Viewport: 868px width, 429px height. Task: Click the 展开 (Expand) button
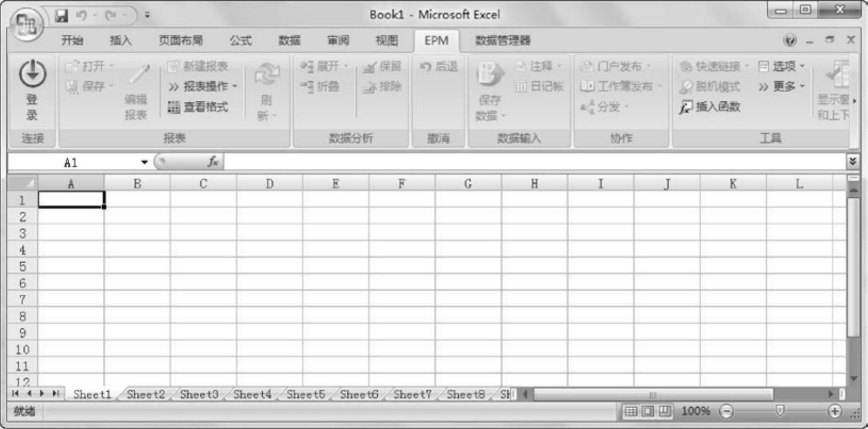coord(323,66)
